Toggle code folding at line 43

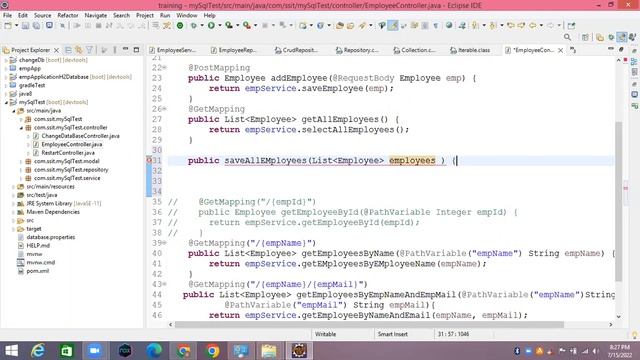tap(164, 284)
